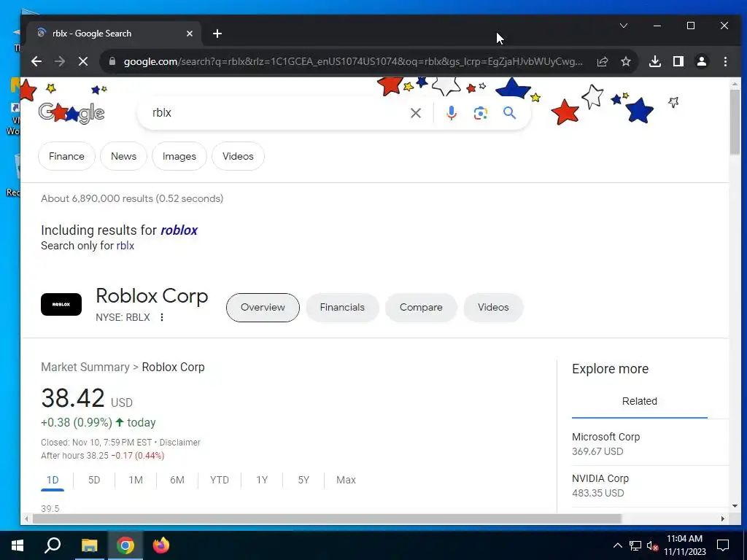747x560 pixels.
Task: Select the Images filter chip
Action: click(179, 156)
